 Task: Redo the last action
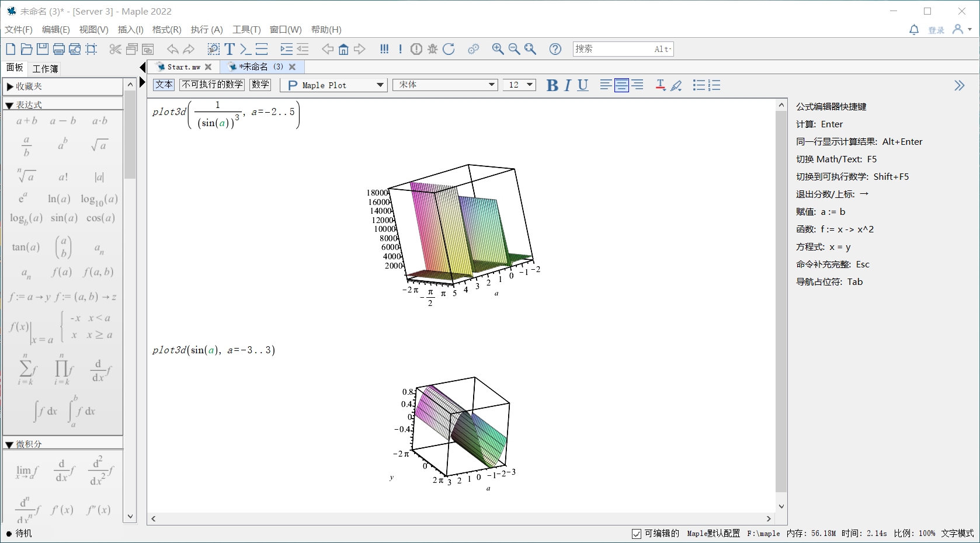point(189,49)
